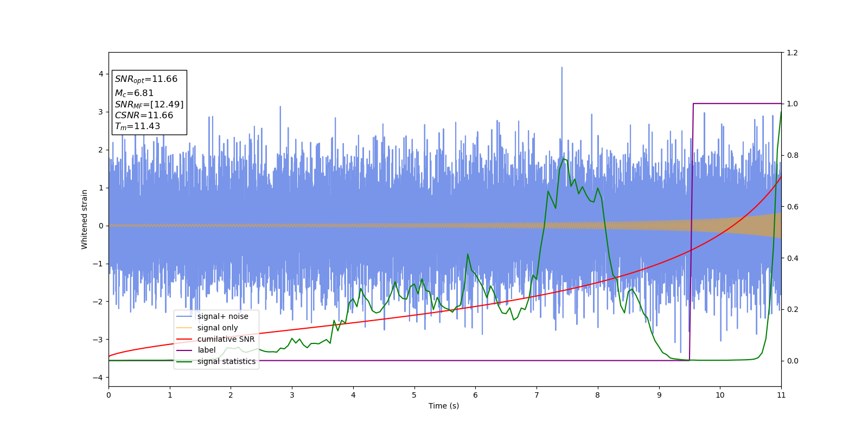Click the right y-axis tick label 1.2
This screenshot has width=868, height=434.
792,53
